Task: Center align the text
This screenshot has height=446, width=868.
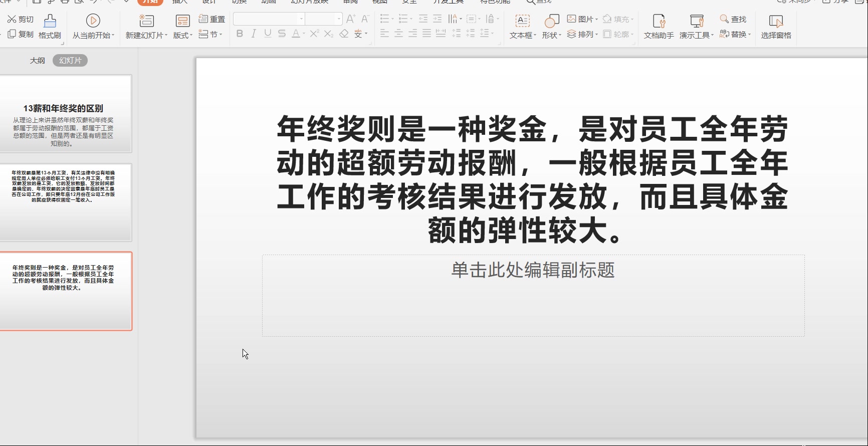Action: point(398,34)
